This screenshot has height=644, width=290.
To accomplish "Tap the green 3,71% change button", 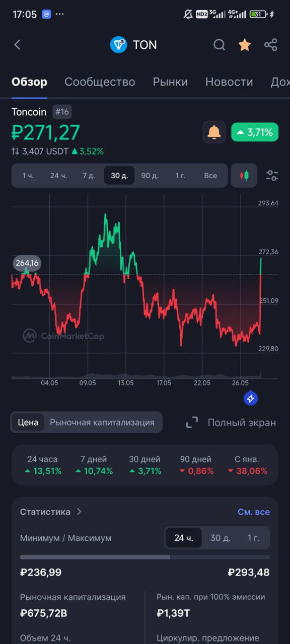I will pyautogui.click(x=255, y=132).
